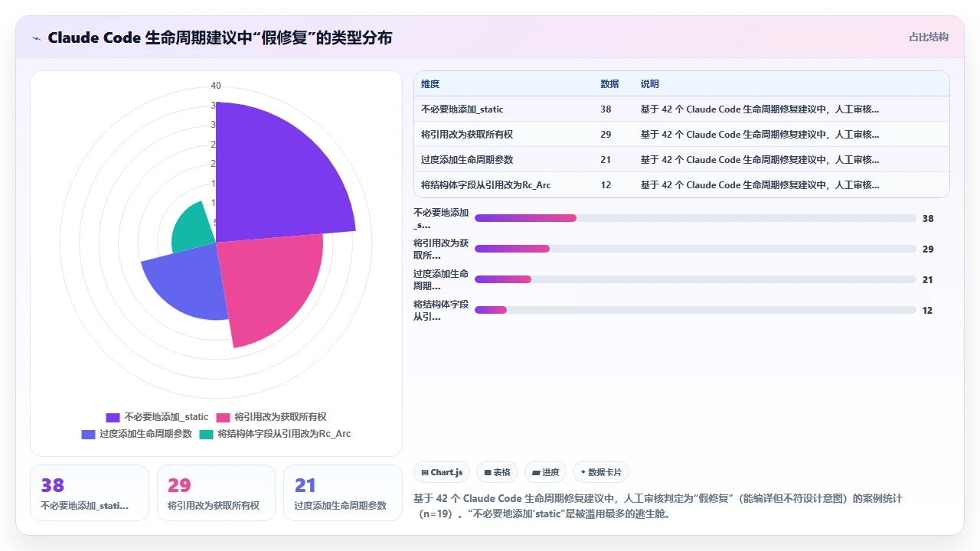Click the table value 21 in the 数据 column
This screenshot has height=551, width=980.
(606, 160)
